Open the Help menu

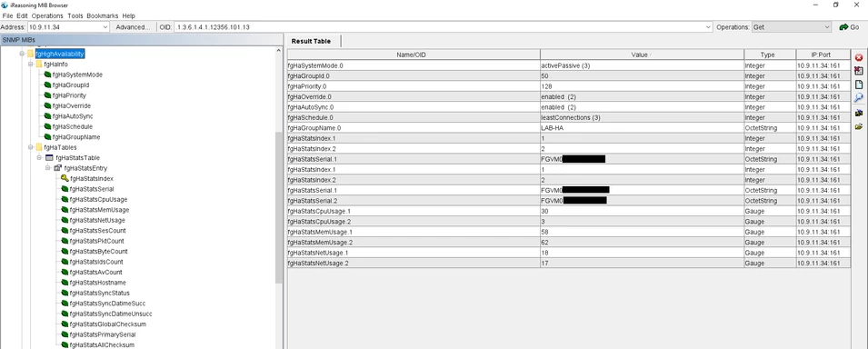[128, 16]
